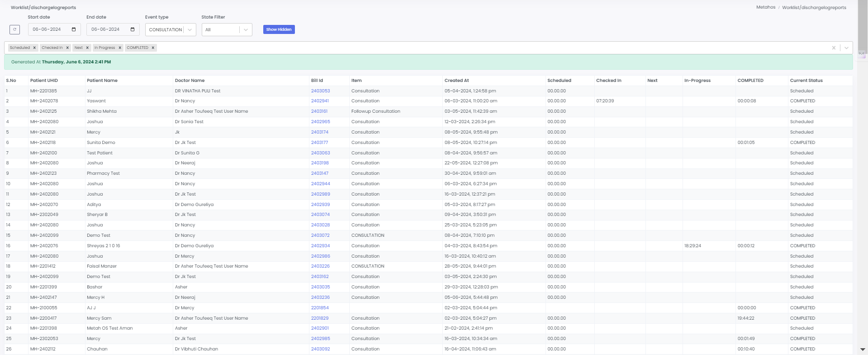Open the Event type CONSULTATION dropdown
The width and height of the screenshot is (868, 355).
click(x=171, y=29)
